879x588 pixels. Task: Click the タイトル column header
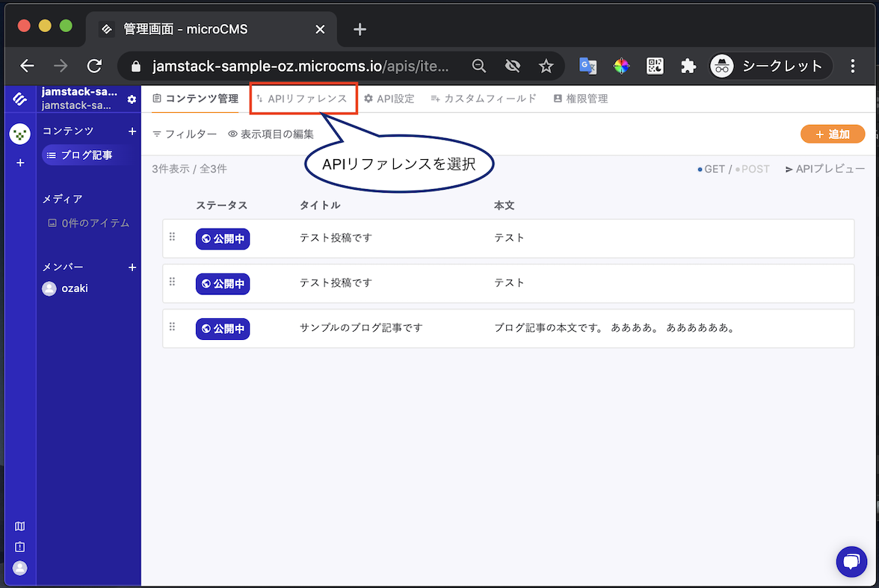coord(320,205)
